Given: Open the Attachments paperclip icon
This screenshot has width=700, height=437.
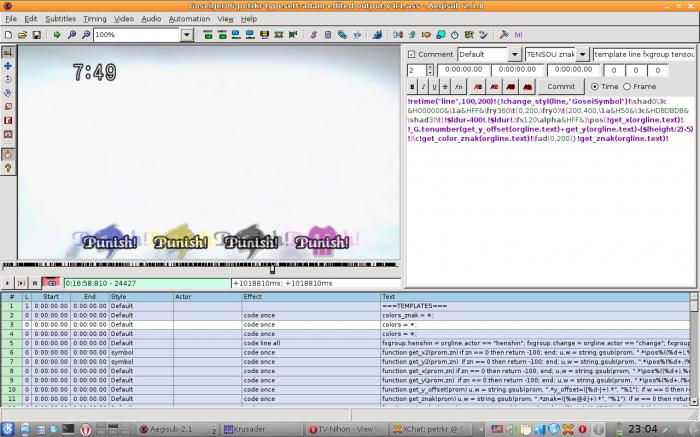Looking at the screenshot, I should click(x=342, y=35).
